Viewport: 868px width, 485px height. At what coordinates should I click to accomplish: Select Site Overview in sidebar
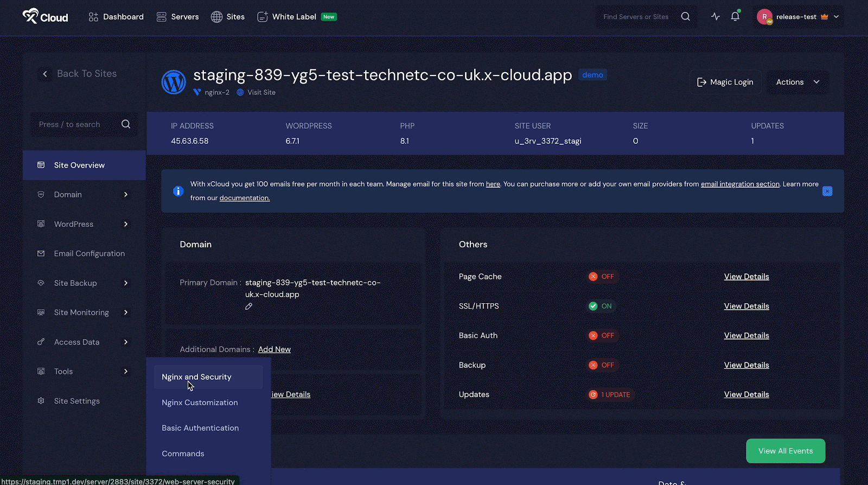click(x=84, y=165)
